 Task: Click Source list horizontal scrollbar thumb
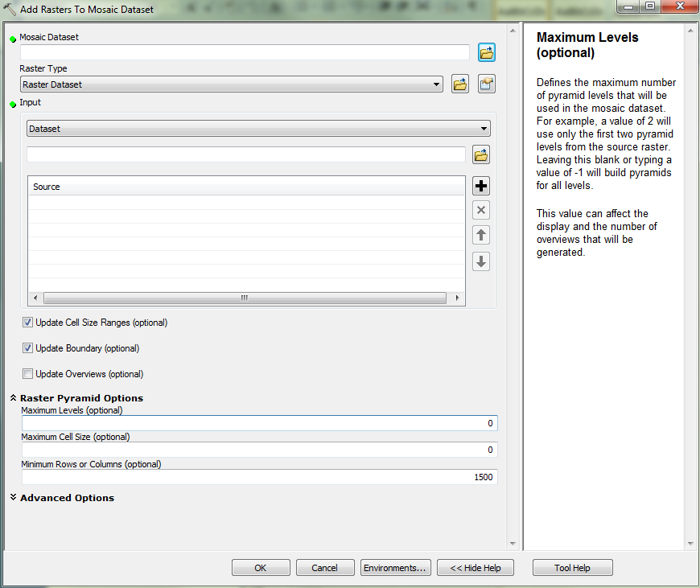tap(245, 298)
